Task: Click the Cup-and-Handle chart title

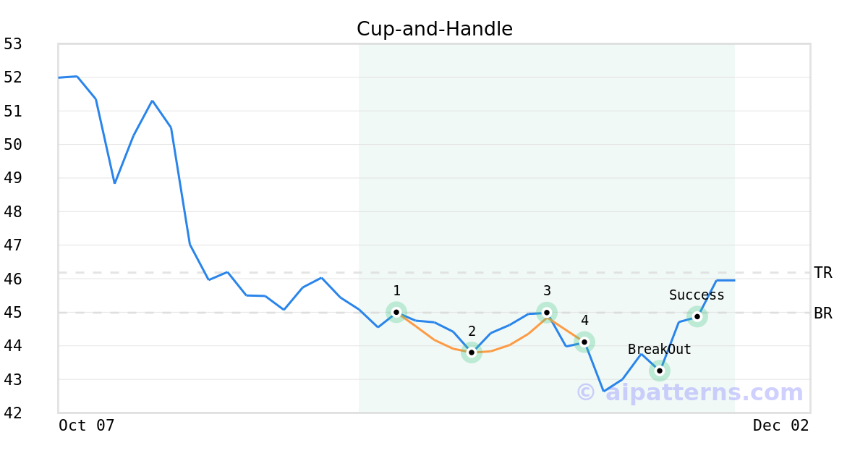Action: (x=435, y=29)
